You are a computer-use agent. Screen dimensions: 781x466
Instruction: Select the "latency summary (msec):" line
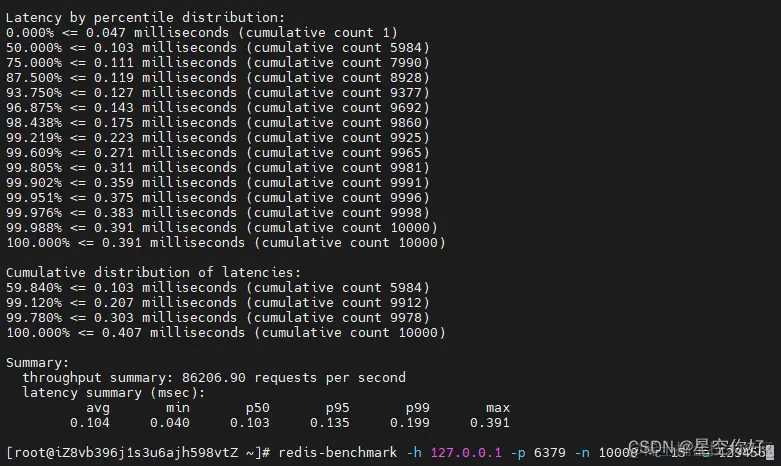(114, 393)
